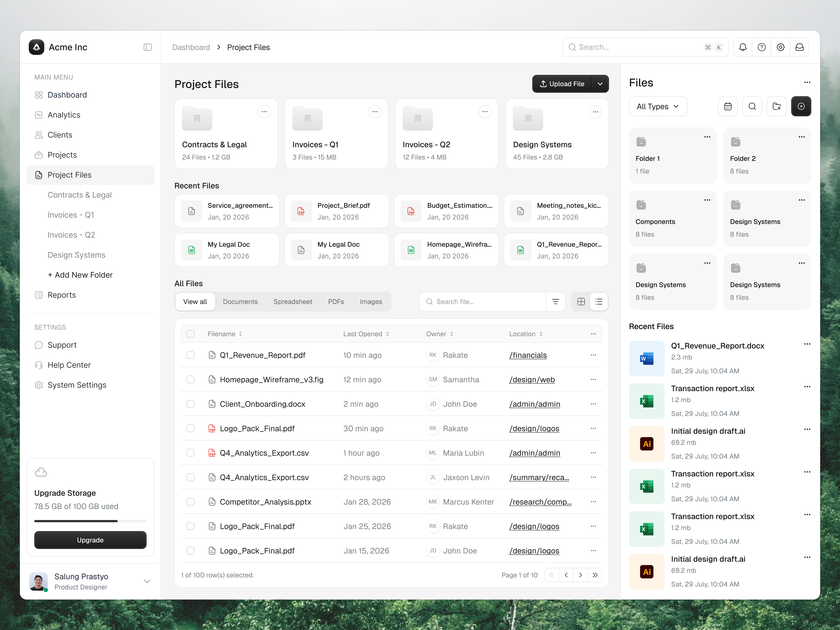
Task: Click the Acme Inc logo
Action: click(36, 47)
